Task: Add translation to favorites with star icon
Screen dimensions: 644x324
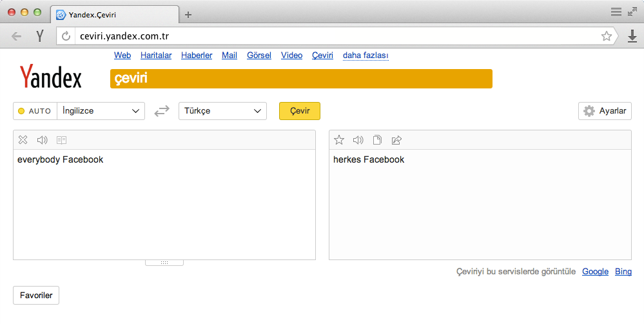Action: point(339,140)
